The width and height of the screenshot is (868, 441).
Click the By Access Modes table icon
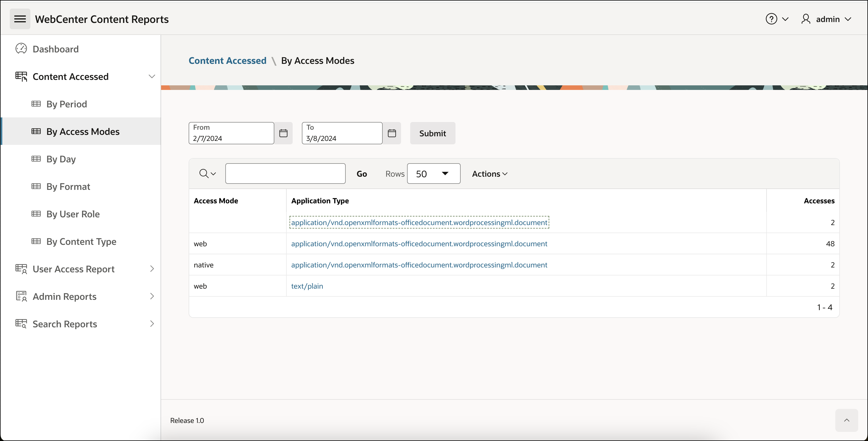click(36, 131)
